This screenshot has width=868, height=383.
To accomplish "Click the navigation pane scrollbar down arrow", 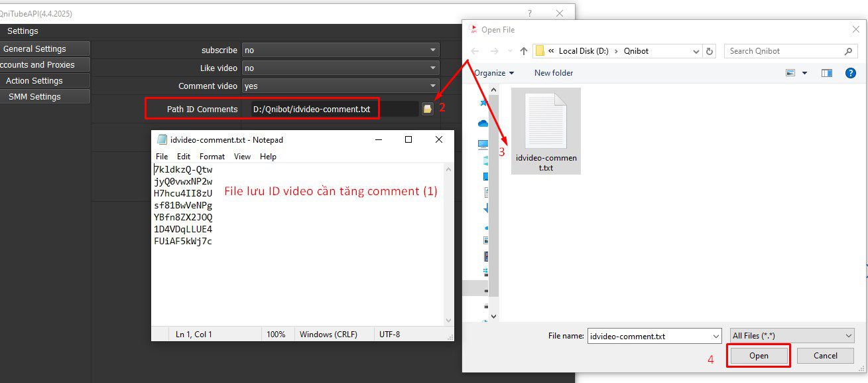I will [x=493, y=317].
